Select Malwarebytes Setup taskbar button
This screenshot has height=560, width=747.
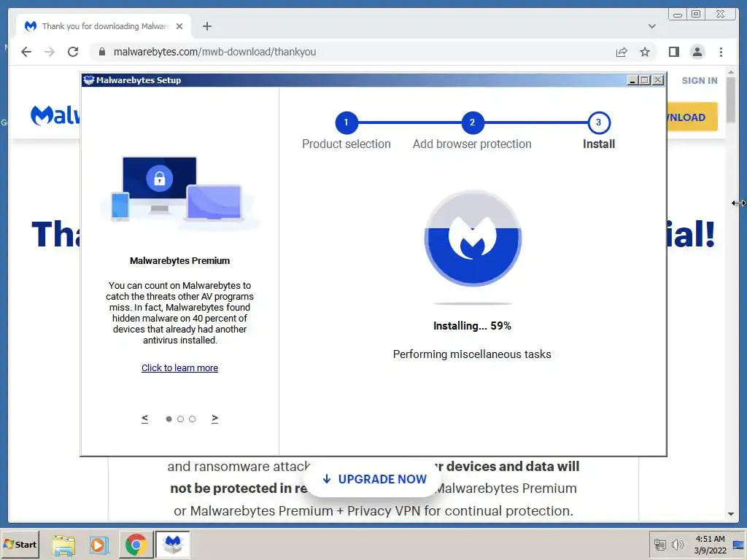pos(172,545)
